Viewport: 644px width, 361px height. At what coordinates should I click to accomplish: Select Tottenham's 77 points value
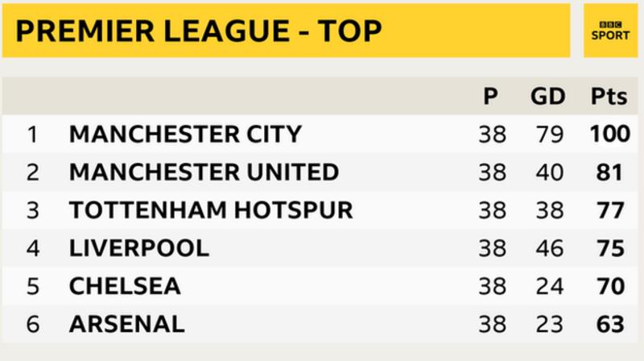click(x=610, y=210)
